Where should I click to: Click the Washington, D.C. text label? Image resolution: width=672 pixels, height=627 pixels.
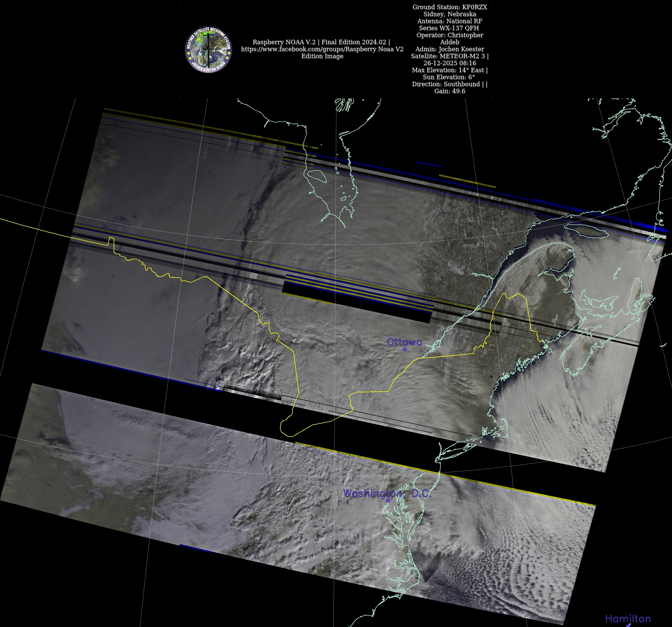click(387, 493)
